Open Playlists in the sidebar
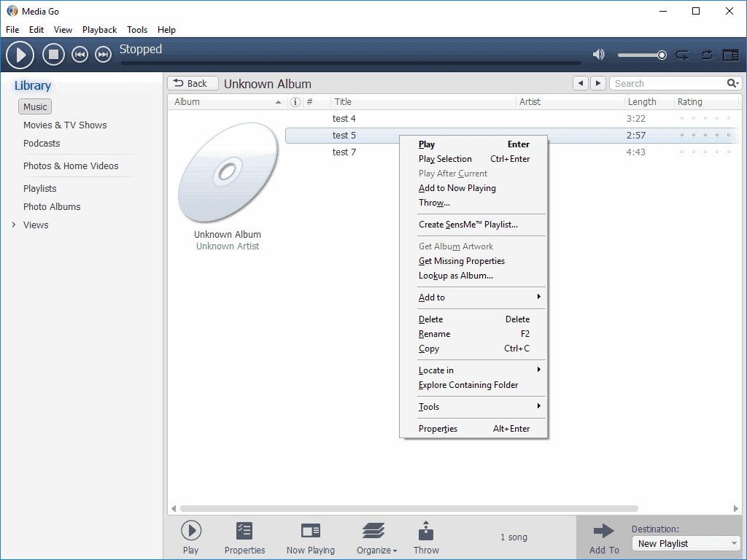This screenshot has width=747, height=560. tap(39, 189)
